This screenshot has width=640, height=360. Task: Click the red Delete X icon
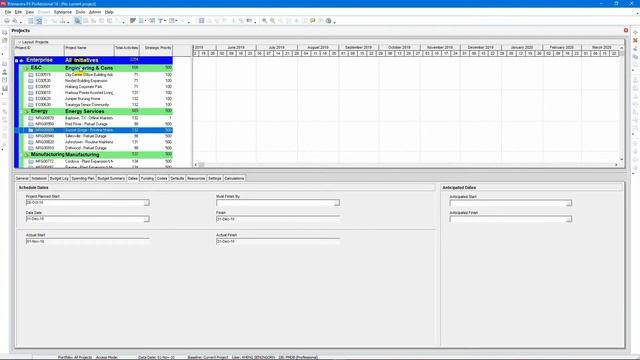[x=635, y=40]
